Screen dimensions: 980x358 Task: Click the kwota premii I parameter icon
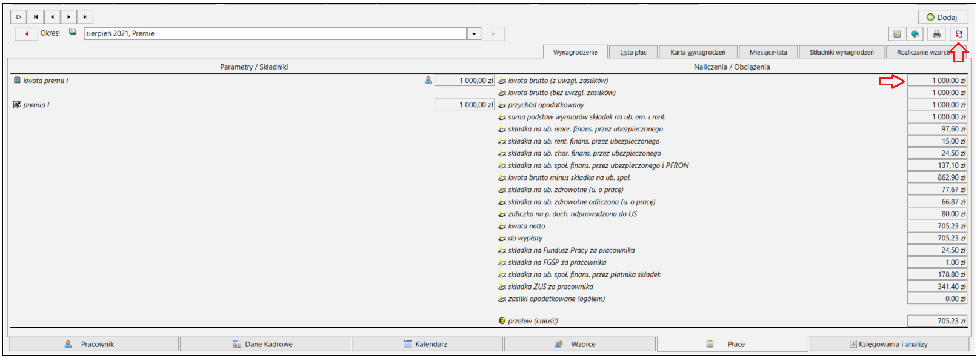tap(17, 80)
